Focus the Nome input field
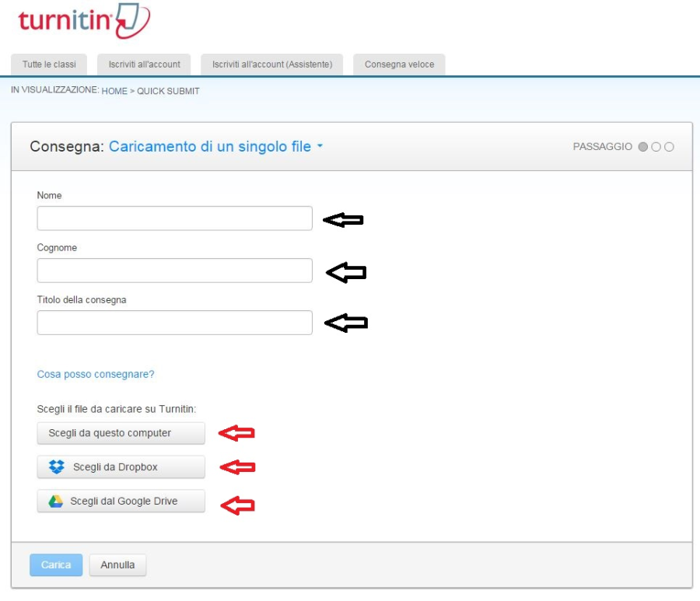This screenshot has height=601, width=700. (x=174, y=218)
